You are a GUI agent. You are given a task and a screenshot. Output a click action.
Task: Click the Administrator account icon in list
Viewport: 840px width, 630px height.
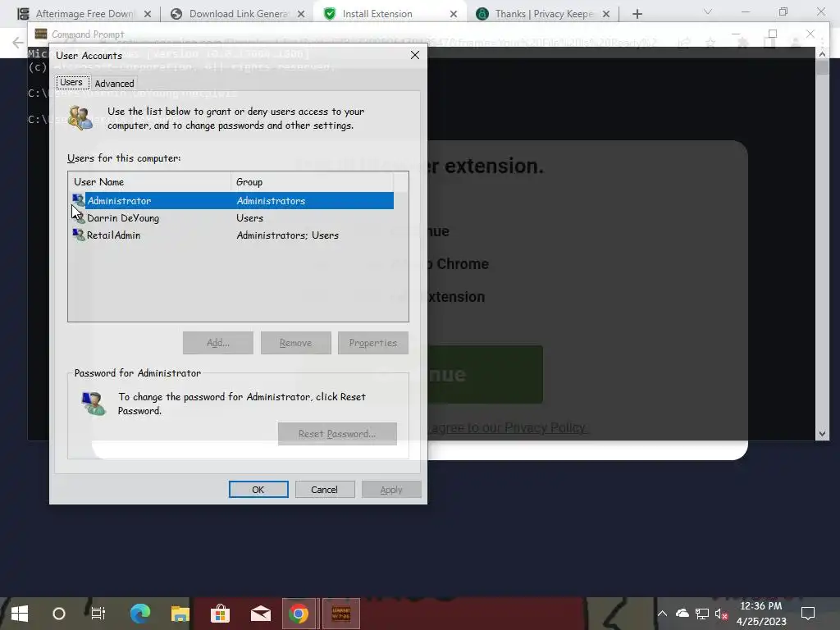point(78,200)
